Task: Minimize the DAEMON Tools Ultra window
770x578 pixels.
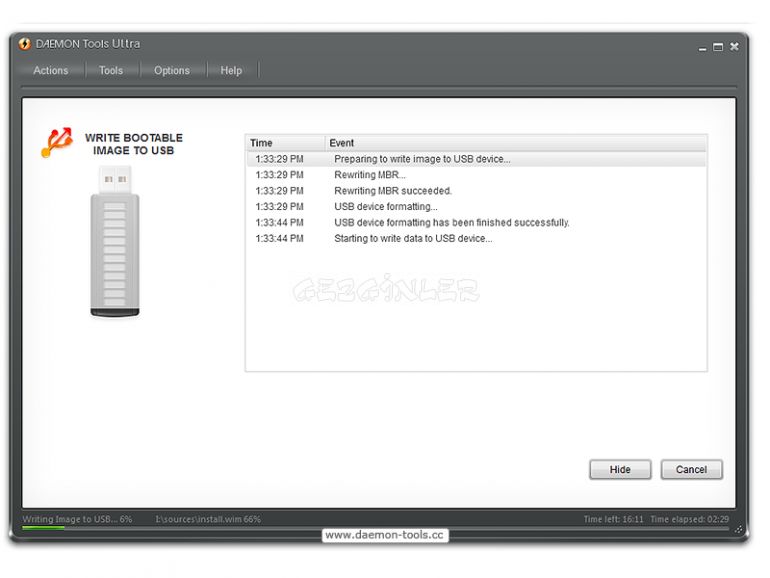Action: pyautogui.click(x=703, y=49)
